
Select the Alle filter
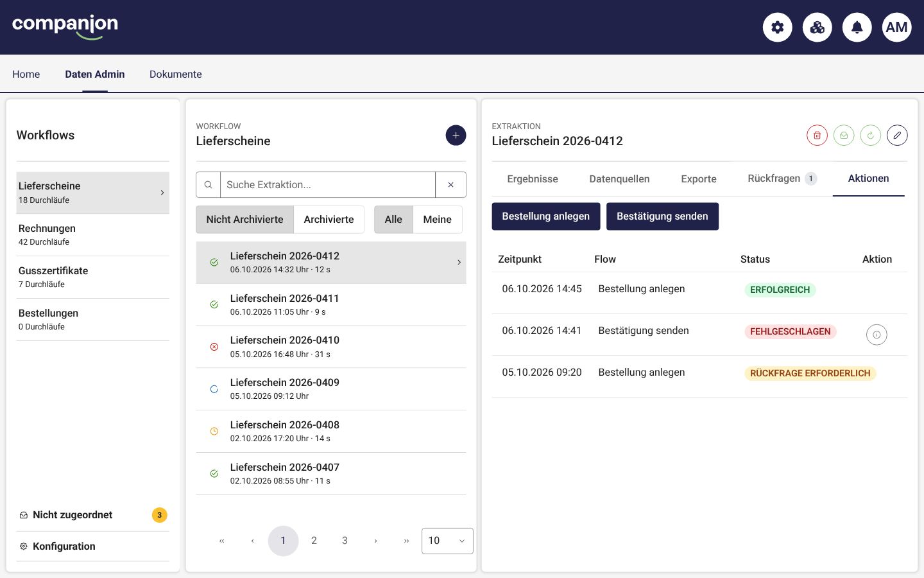(x=393, y=220)
